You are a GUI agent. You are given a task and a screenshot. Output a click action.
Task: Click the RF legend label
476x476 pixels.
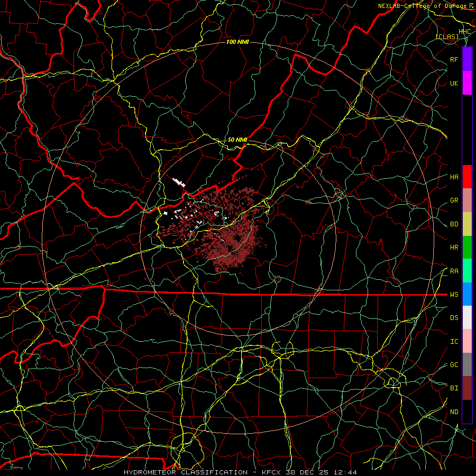[454, 59]
